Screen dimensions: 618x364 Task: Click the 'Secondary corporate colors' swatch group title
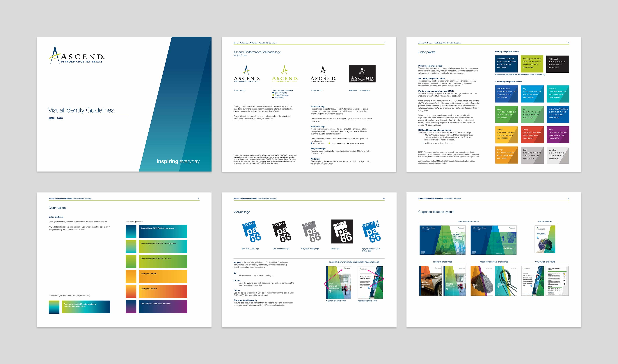[508, 82]
